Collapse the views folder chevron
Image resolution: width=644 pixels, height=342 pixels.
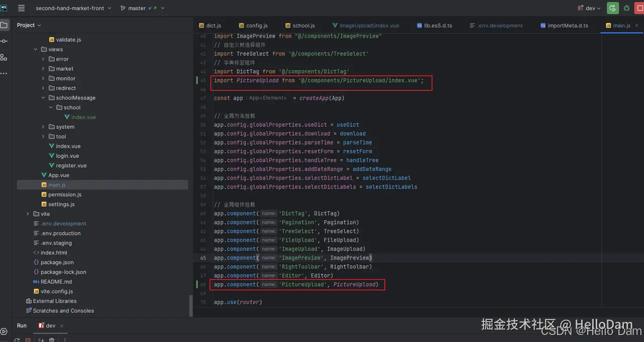coord(36,49)
